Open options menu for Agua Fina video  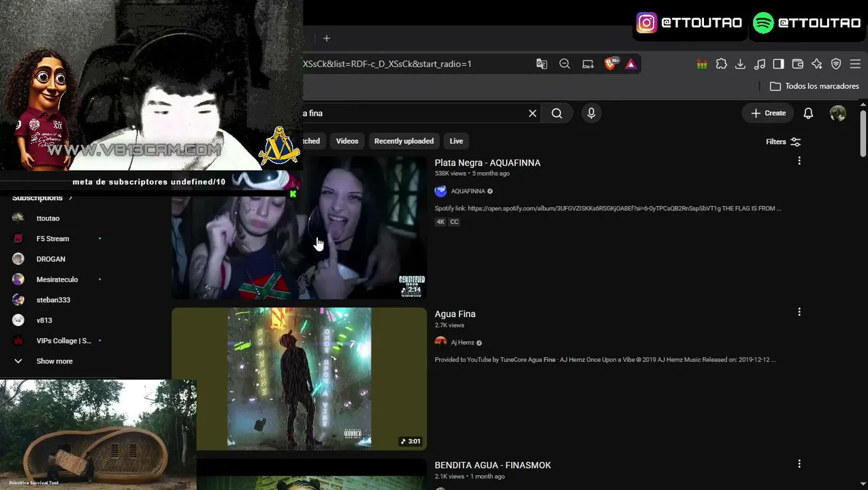pyautogui.click(x=799, y=312)
